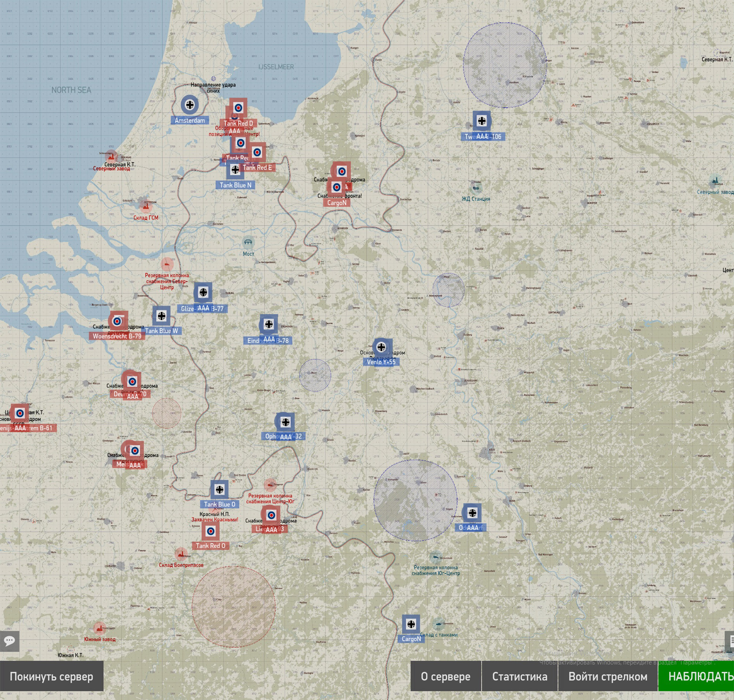The image size is (734, 700).
Task: Select the Северный завод red factory icon
Action: (111, 157)
